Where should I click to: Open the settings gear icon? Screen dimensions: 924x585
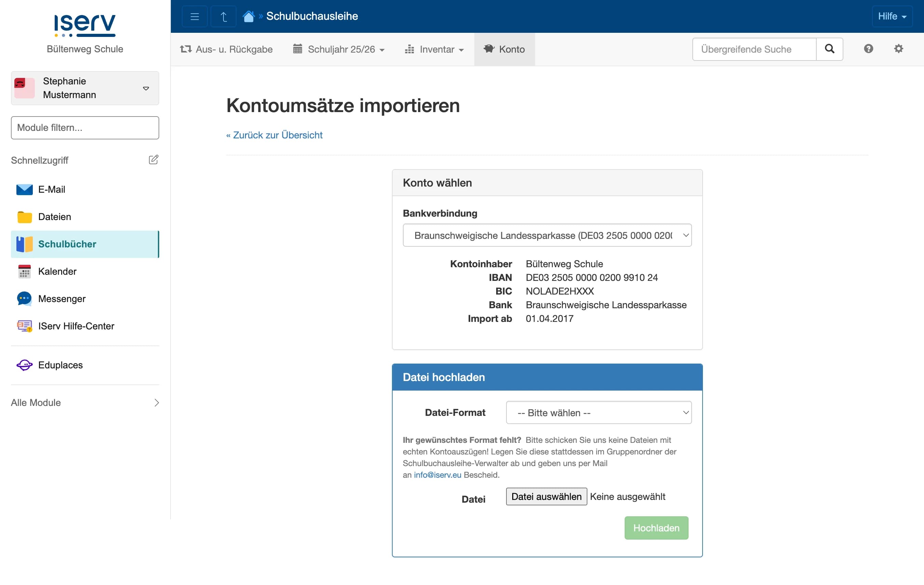coord(898,49)
